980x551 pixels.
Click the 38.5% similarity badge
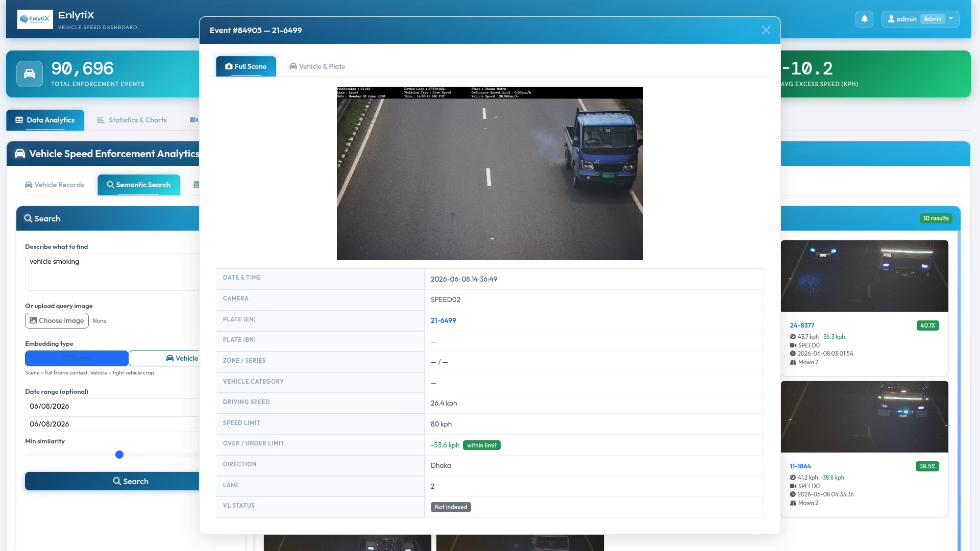click(927, 466)
